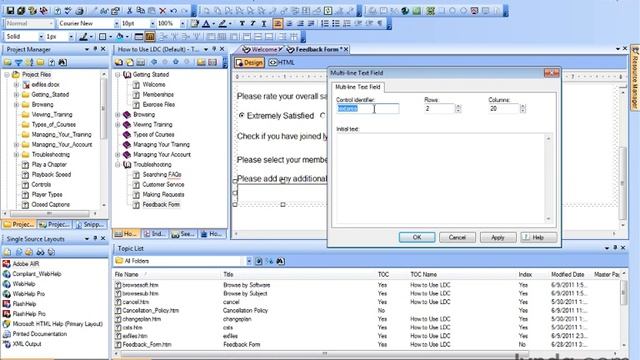This screenshot has height=360, width=640.
Task: Switch to the HTML view tab
Action: tap(282, 62)
